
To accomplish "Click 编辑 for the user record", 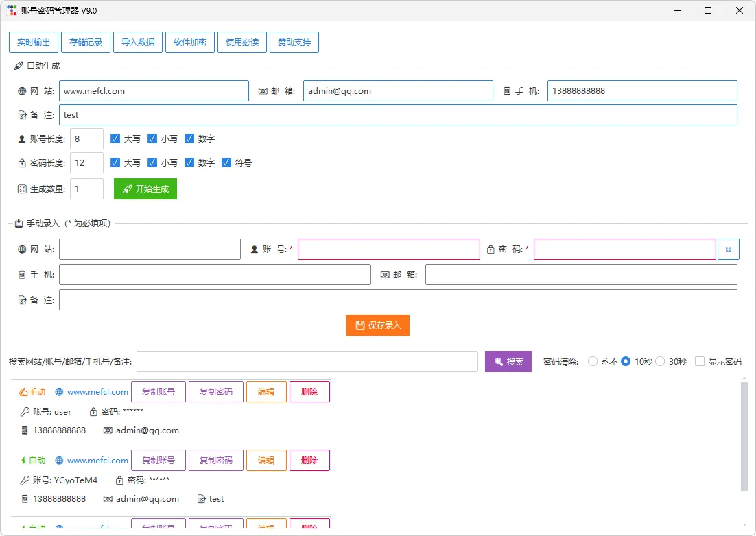I will [266, 392].
